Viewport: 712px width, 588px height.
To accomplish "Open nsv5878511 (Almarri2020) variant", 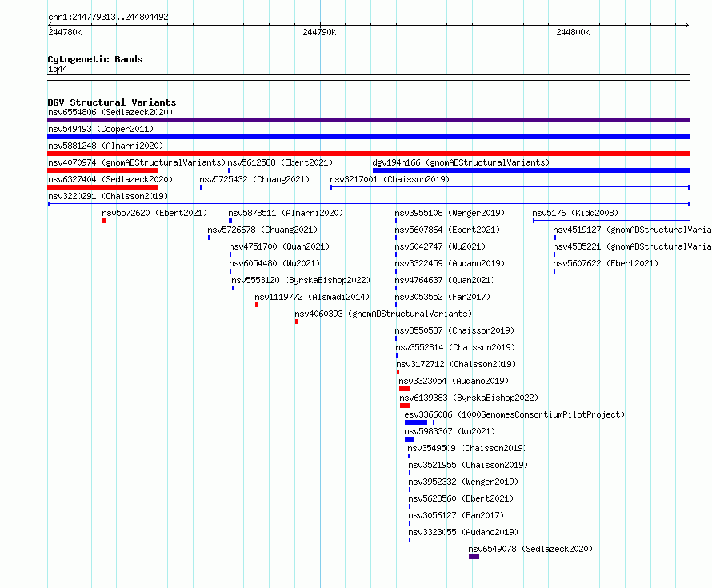I will point(286,213).
